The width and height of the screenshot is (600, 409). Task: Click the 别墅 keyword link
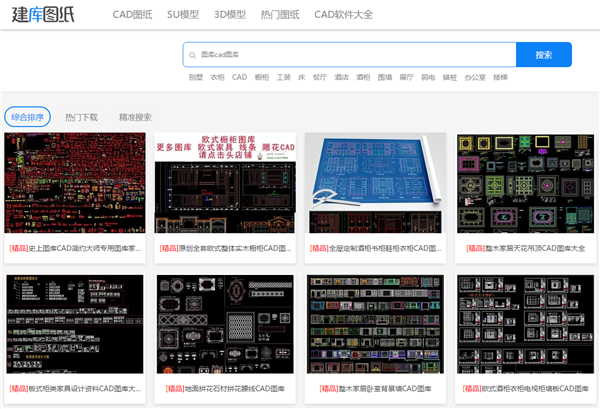tap(196, 77)
